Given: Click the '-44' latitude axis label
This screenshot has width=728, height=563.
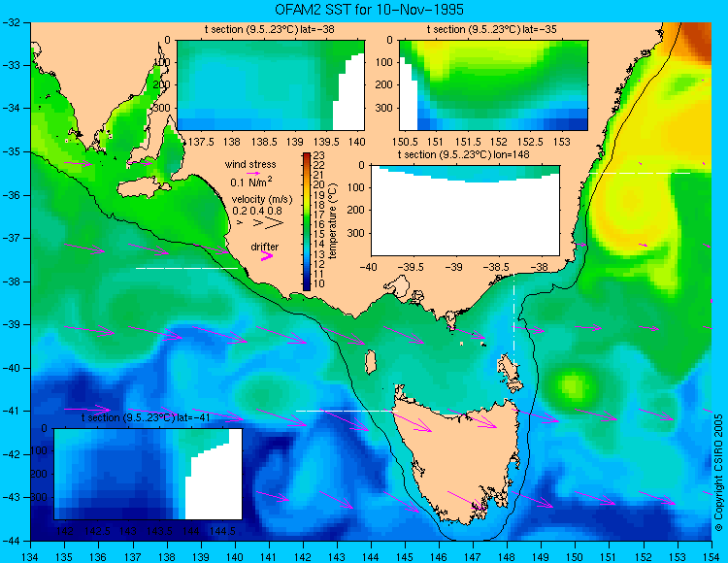Looking at the screenshot, I should (x=12, y=541).
